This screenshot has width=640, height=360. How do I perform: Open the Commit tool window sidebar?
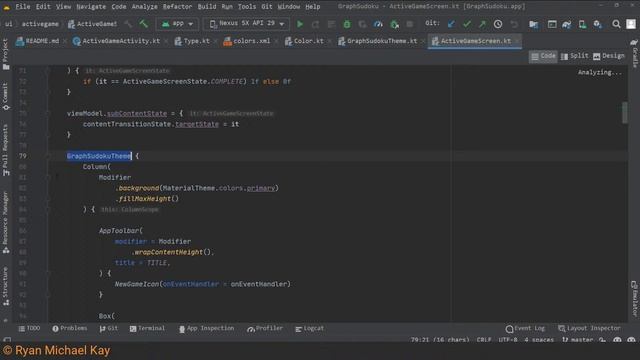click(5, 96)
